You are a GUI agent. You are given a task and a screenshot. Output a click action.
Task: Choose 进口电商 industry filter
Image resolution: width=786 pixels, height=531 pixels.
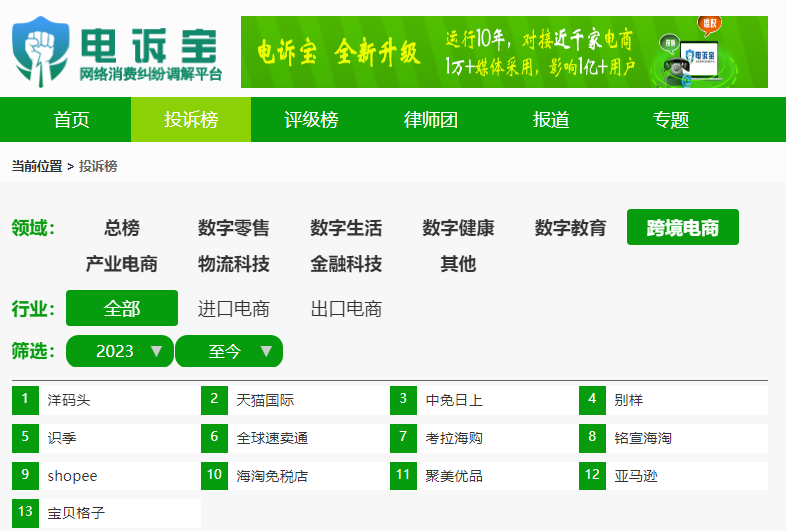tap(234, 309)
